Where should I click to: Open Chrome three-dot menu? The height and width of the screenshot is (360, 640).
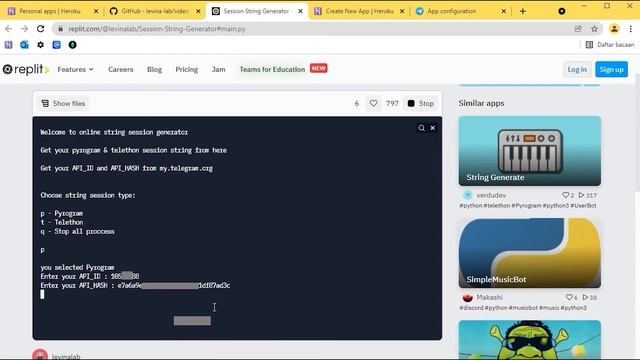pyautogui.click(x=631, y=29)
